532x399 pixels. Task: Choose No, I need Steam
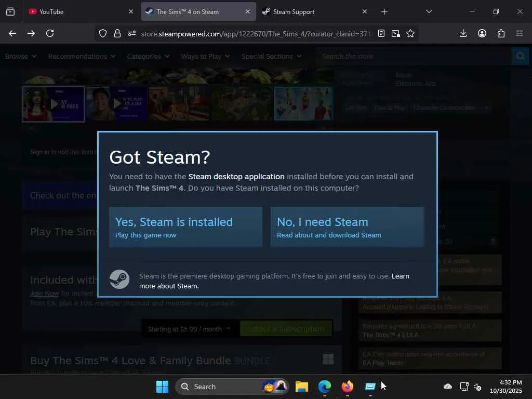347,227
